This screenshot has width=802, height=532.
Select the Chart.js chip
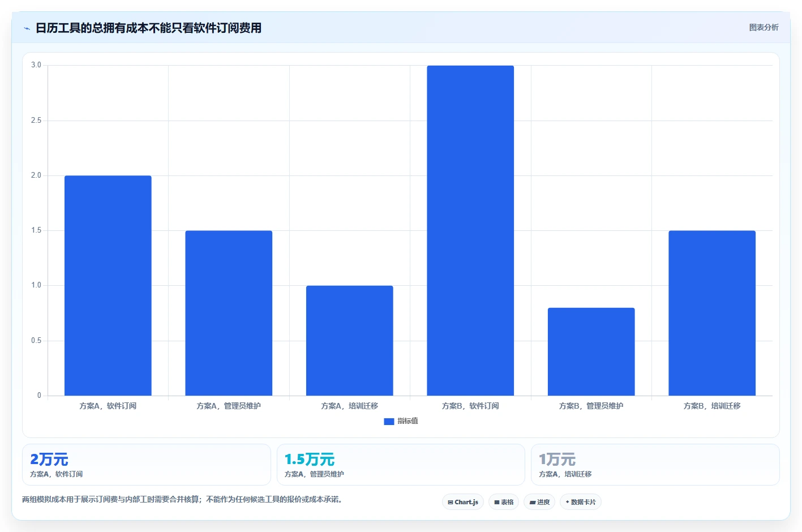[463, 502]
